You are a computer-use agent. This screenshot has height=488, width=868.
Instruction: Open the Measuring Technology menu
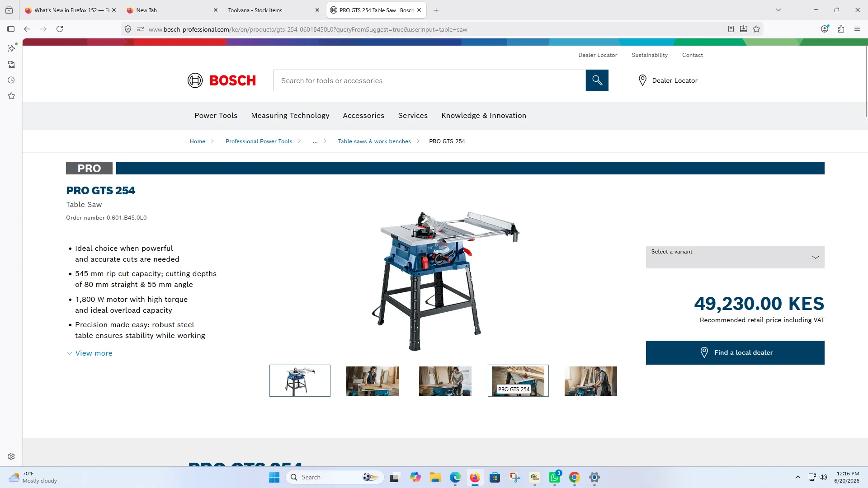[290, 116]
